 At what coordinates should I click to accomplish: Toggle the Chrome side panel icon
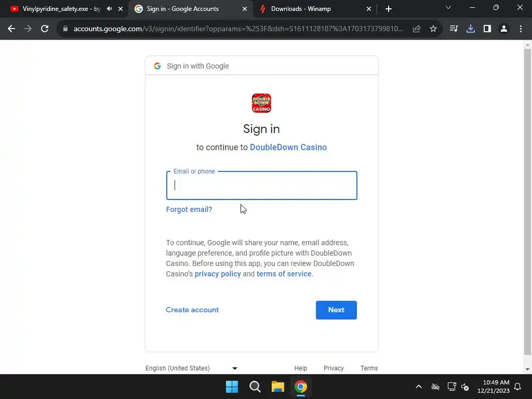(x=487, y=29)
